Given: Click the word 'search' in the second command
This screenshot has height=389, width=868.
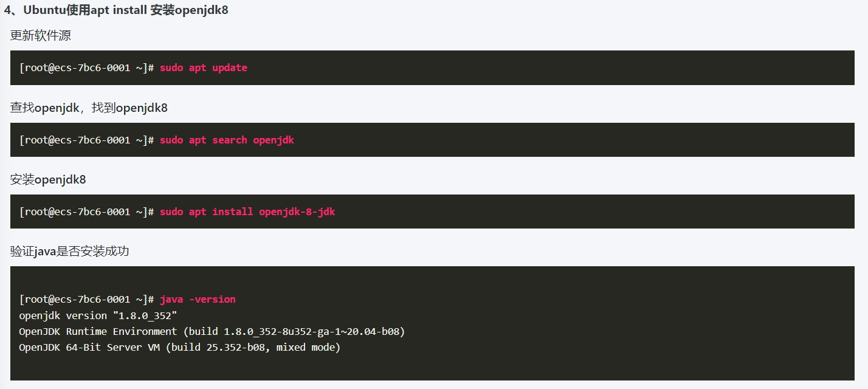Looking at the screenshot, I should click(x=230, y=140).
